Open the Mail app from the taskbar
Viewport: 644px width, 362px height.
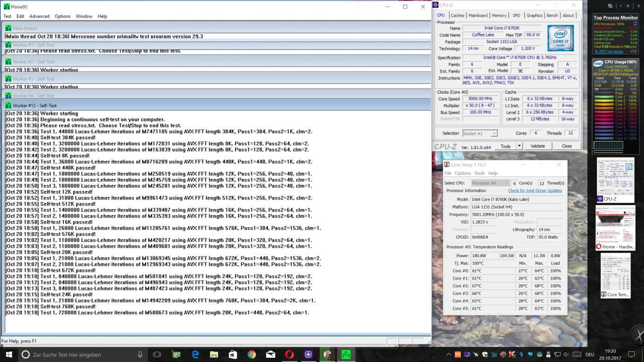(270, 355)
